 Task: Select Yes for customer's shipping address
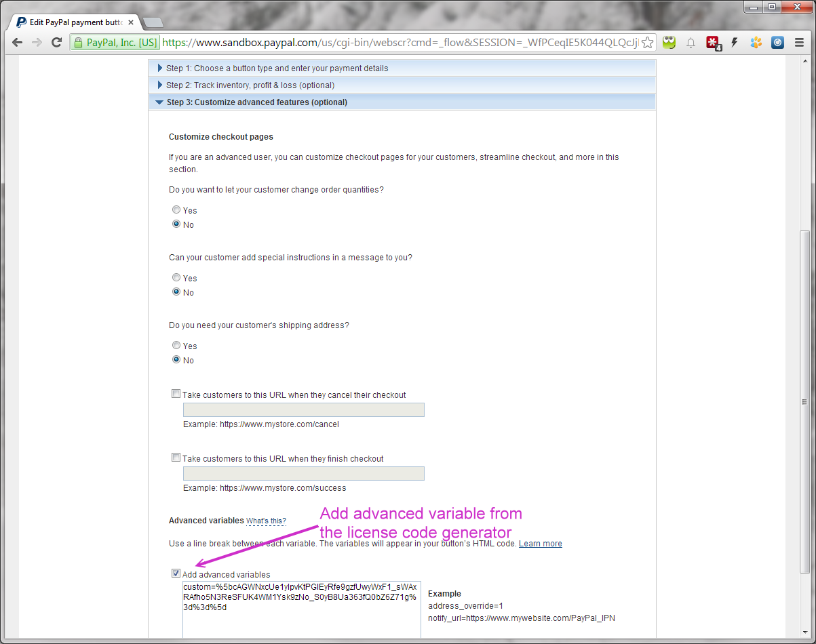pos(176,346)
